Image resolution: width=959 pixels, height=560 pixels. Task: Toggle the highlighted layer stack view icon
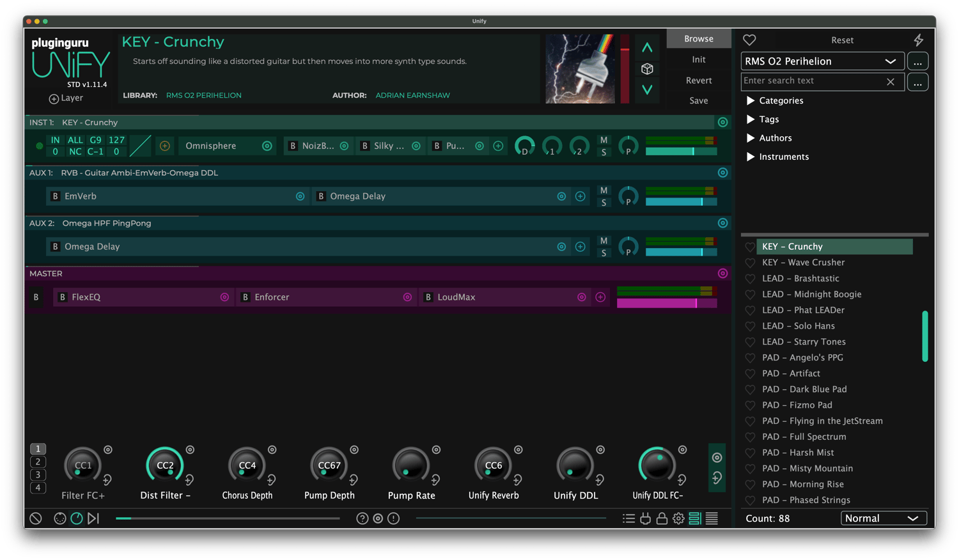click(695, 518)
